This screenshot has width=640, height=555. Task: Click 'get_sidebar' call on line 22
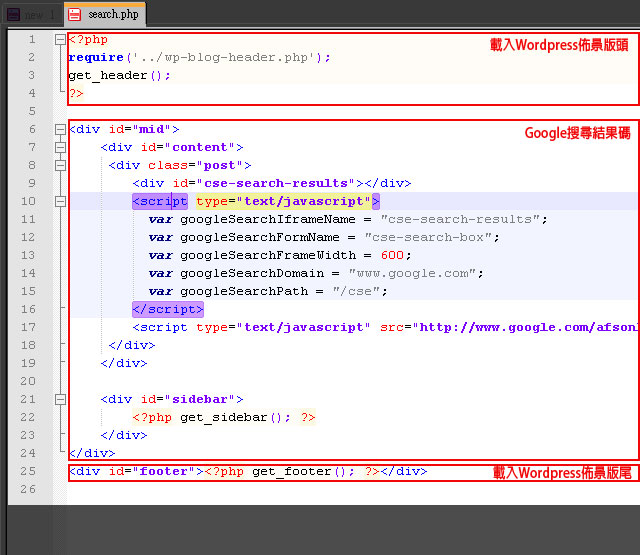(x=224, y=417)
